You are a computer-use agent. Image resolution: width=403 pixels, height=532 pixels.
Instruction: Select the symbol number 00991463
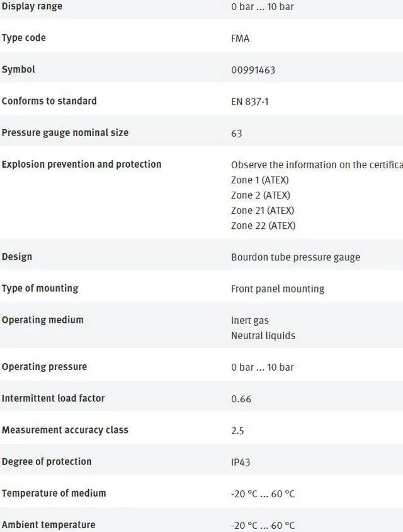click(253, 70)
